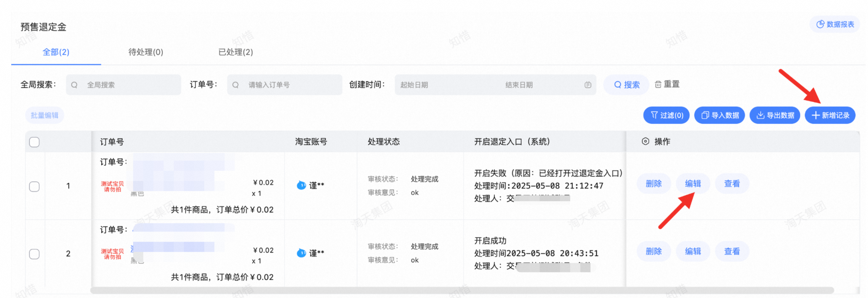The height and width of the screenshot is (298, 868).
Task: Delete row 2 with 删除
Action: tap(654, 251)
